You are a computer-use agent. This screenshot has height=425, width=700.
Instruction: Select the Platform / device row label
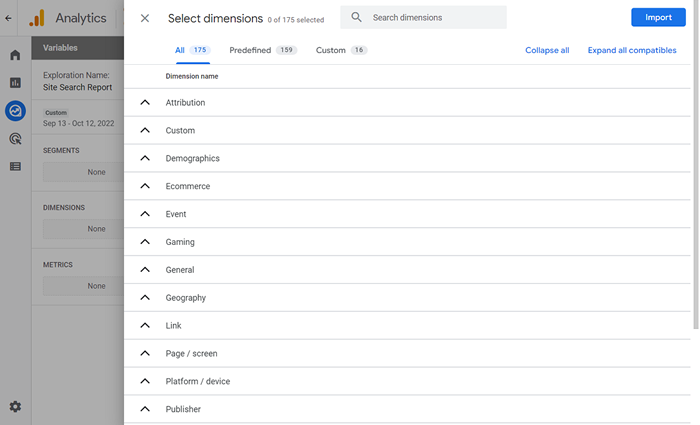tap(198, 381)
